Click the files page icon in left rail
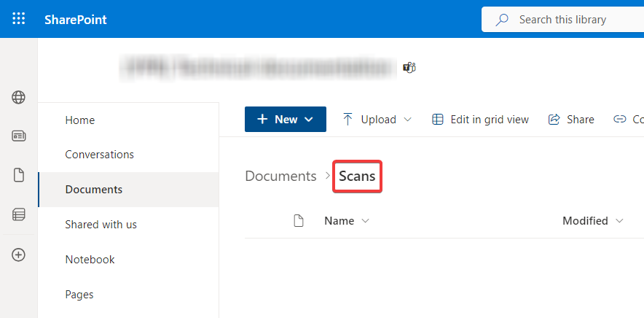Viewport: 644px width, 318px height. point(19,175)
